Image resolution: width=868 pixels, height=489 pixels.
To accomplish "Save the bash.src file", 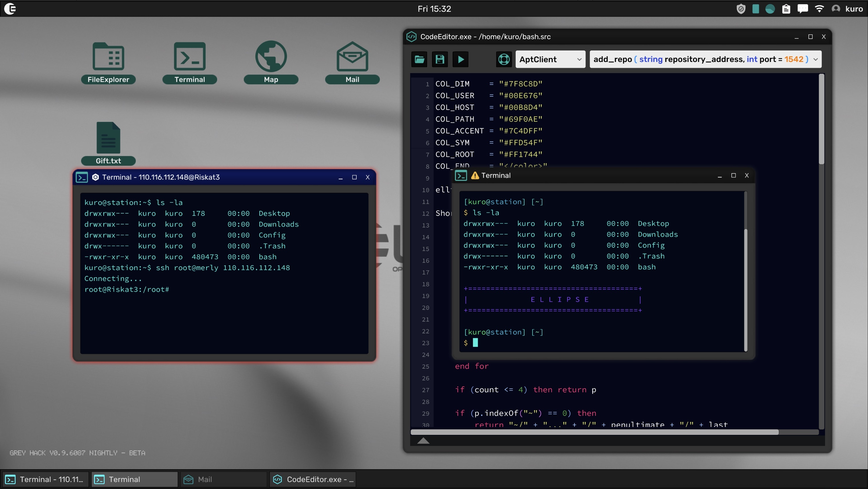I will click(x=440, y=59).
